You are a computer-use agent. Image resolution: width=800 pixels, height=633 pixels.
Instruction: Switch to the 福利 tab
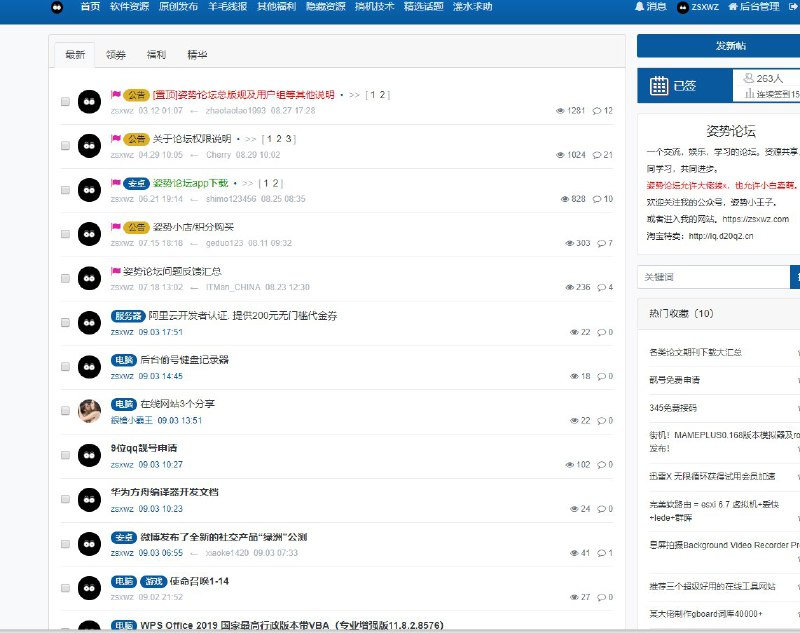pos(156,55)
